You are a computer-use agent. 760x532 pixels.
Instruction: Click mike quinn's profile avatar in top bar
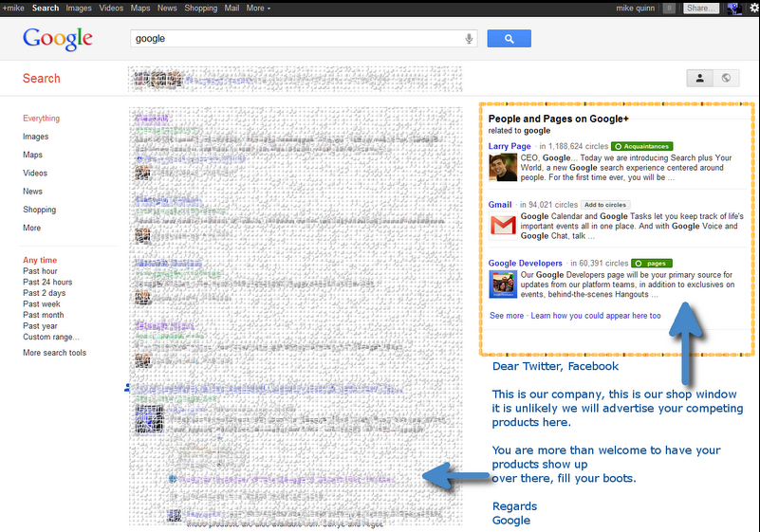733,9
